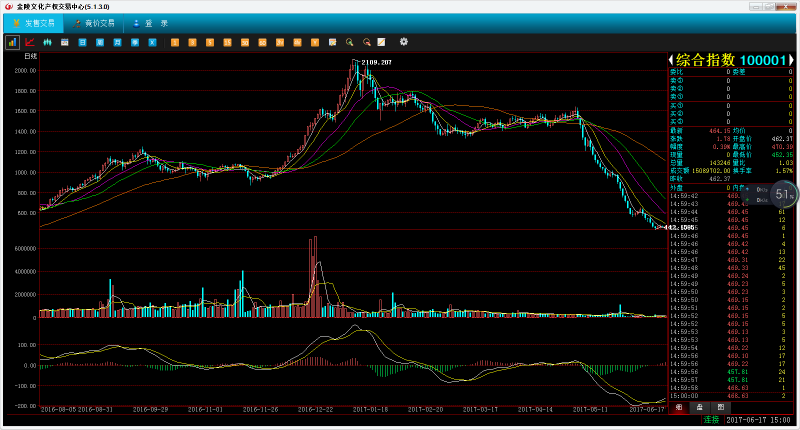Click the 综合指数 100001 title
Image resolution: width=800 pixels, height=430 pixels.
(x=732, y=60)
